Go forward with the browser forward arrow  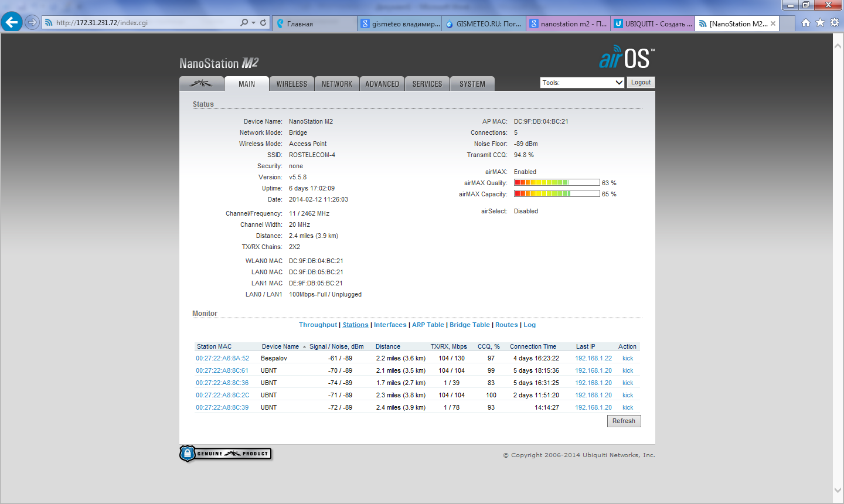coord(32,22)
